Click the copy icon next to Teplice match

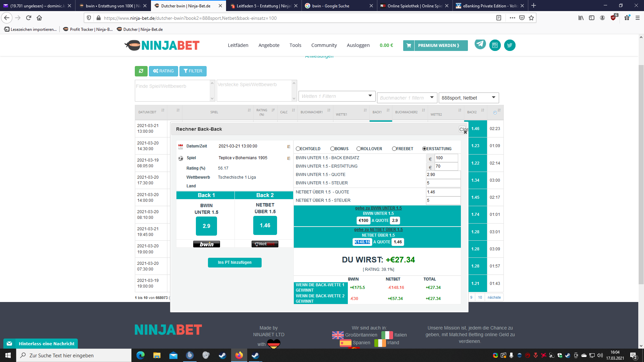coord(289,158)
